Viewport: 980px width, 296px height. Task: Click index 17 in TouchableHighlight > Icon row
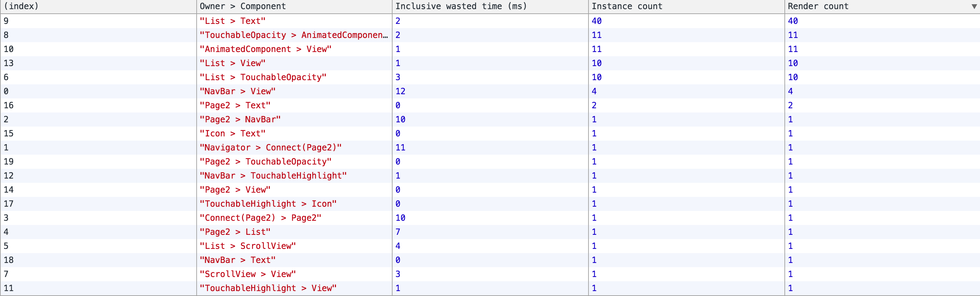point(9,204)
